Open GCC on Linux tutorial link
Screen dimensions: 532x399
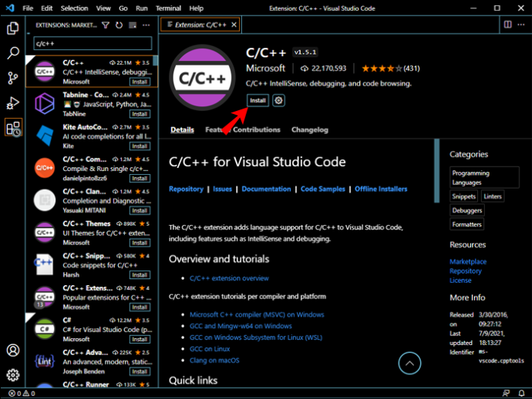pos(210,349)
